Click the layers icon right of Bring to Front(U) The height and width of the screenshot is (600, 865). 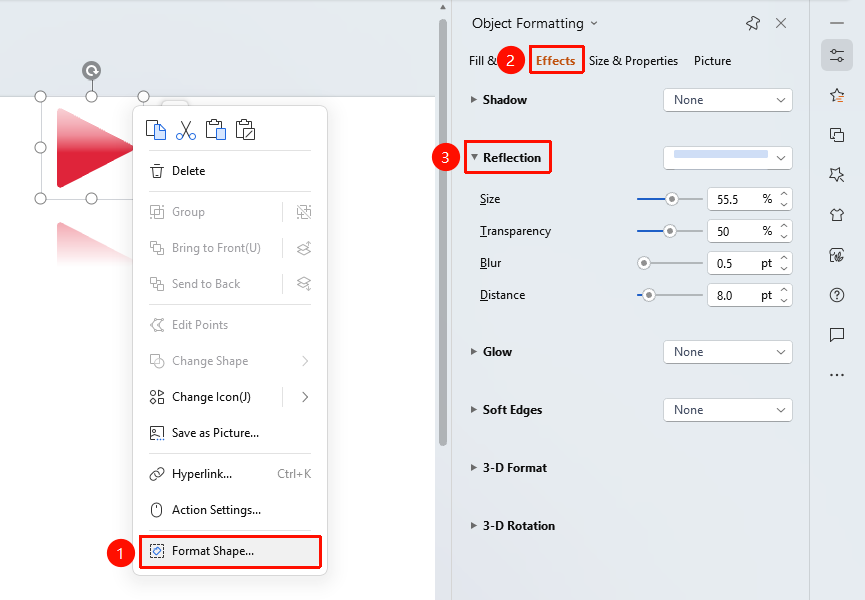click(303, 248)
